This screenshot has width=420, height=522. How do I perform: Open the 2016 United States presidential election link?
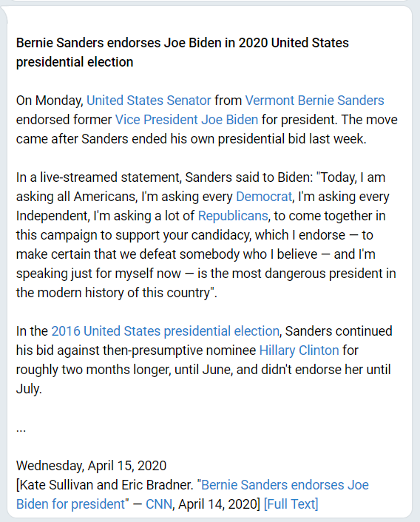(x=165, y=331)
